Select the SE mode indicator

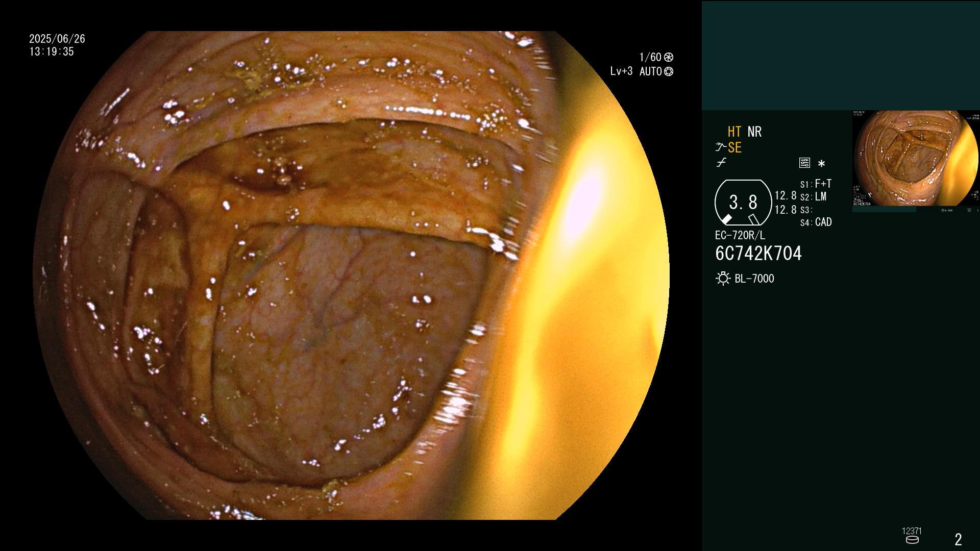(734, 147)
